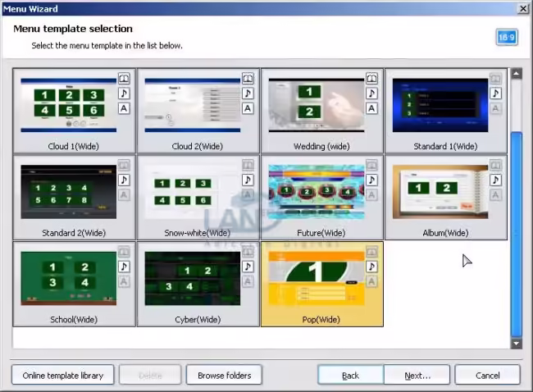Open the Online template library
533x392 pixels.
(x=63, y=375)
